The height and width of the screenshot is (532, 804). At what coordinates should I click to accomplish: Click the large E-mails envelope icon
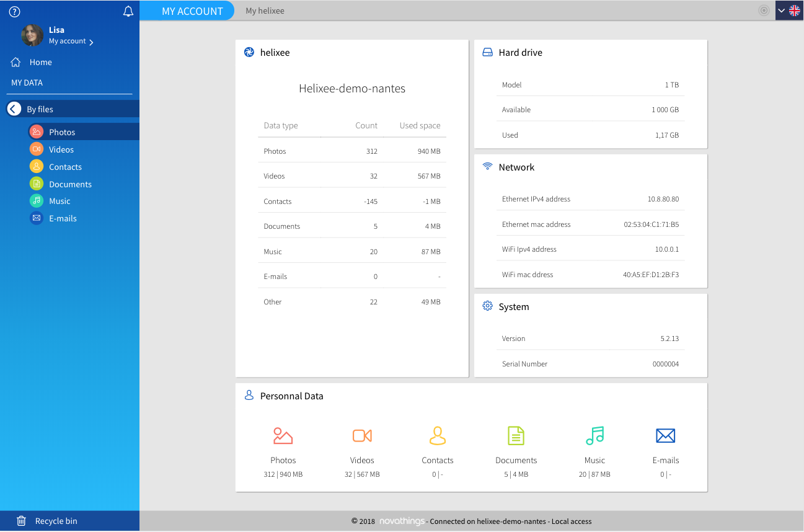coord(666,436)
